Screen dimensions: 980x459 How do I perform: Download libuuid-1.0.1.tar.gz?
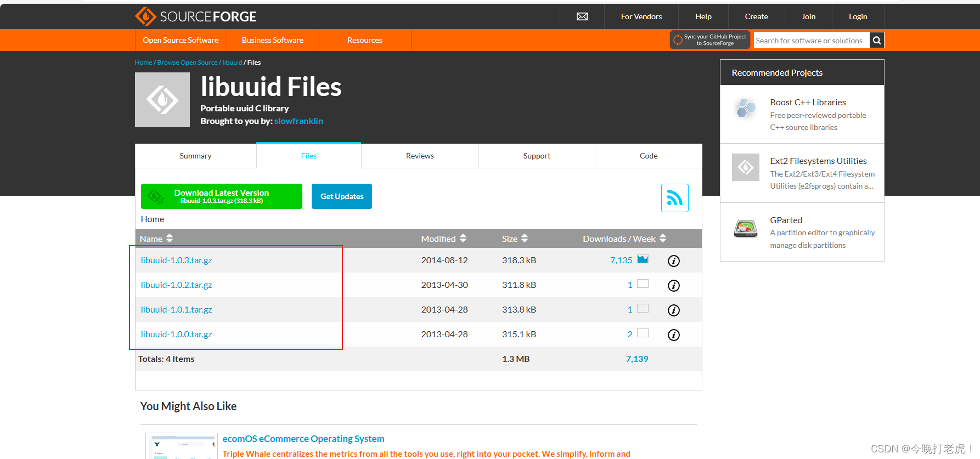click(176, 309)
